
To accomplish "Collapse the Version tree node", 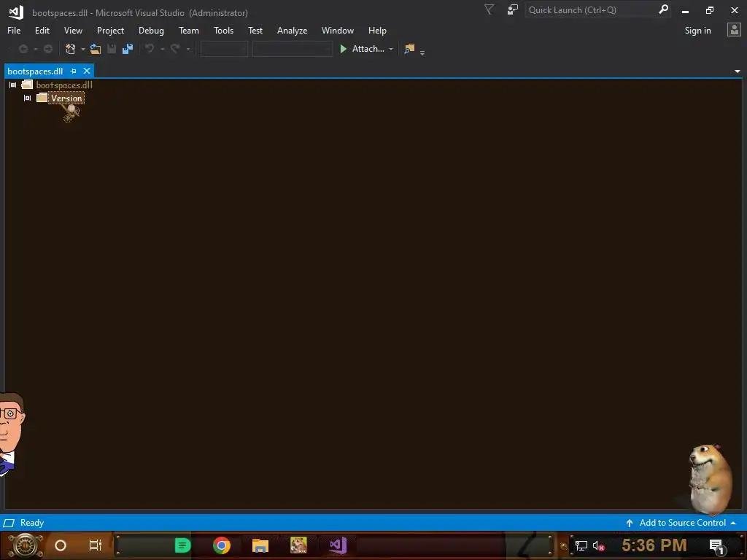I will (28, 98).
